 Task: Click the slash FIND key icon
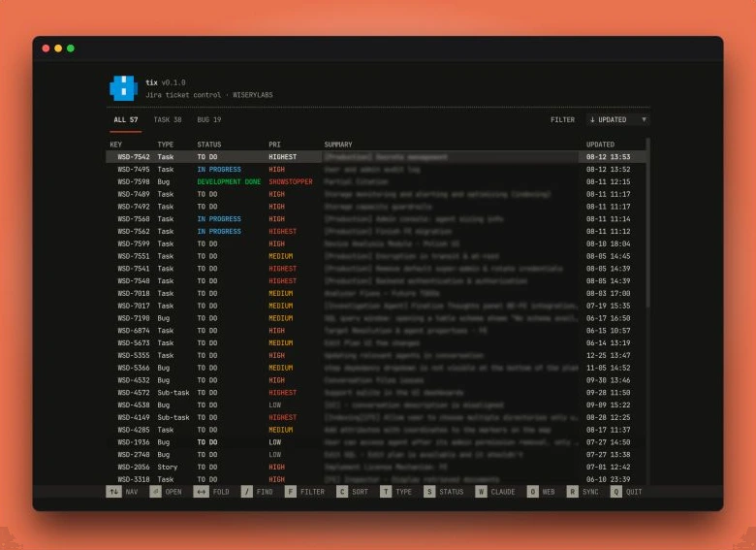coord(247,492)
